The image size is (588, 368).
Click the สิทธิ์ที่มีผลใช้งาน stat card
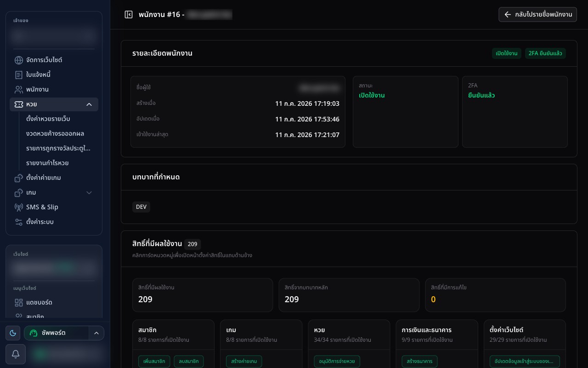203,295
